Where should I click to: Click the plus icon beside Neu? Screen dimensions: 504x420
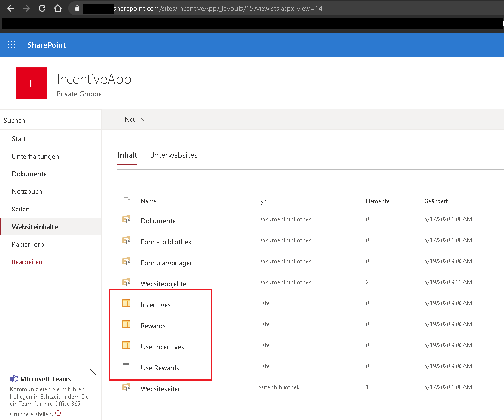pos(117,119)
